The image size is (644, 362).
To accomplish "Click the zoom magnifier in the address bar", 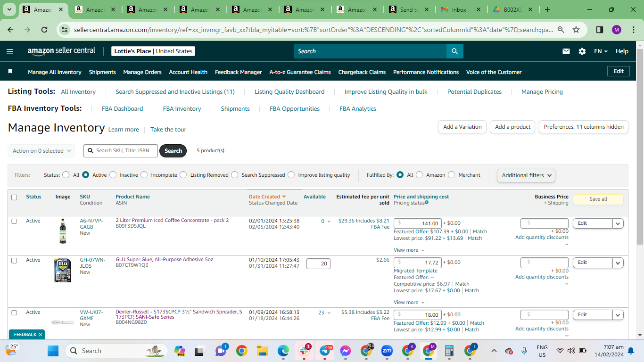I will coord(561,30).
